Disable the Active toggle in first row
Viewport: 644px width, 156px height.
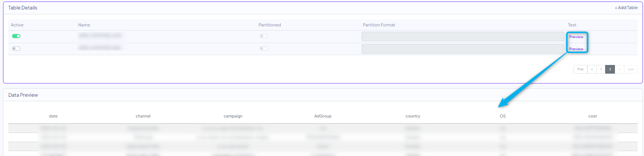(x=16, y=36)
